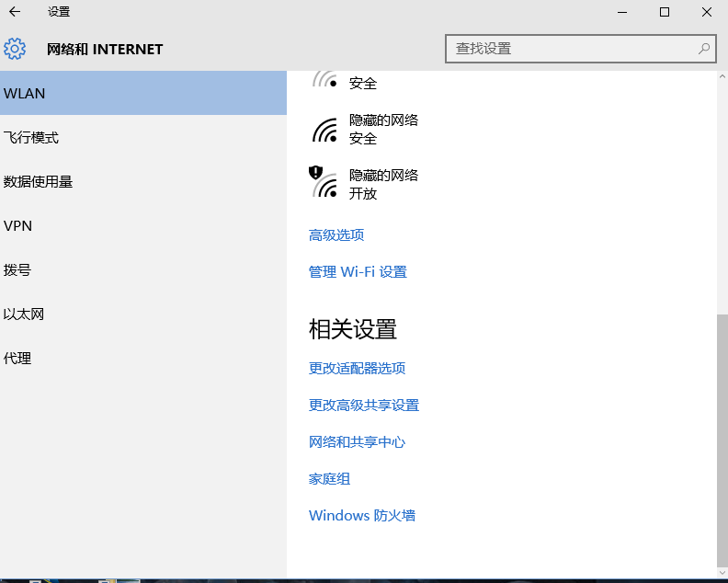
Task: Open 网络和共享中心 link
Action: tap(357, 441)
